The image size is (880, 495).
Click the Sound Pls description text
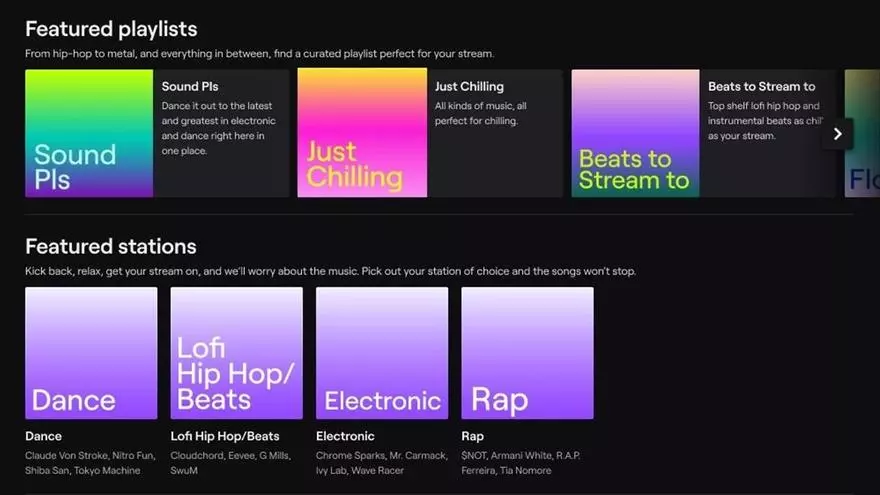(x=216, y=129)
